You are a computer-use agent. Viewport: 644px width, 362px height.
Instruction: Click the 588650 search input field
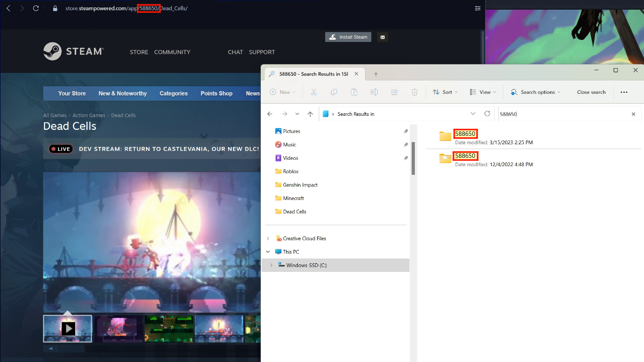pyautogui.click(x=563, y=114)
